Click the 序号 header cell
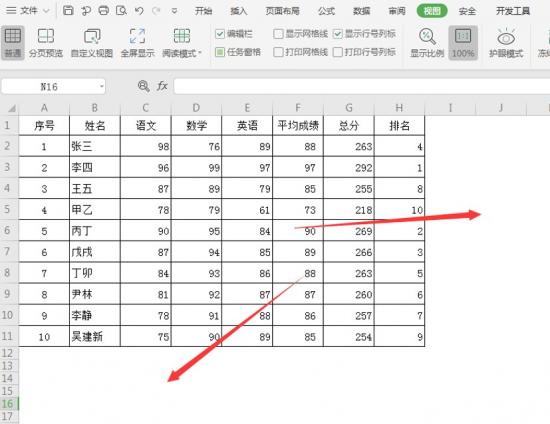This screenshot has height=424, width=550. (44, 126)
